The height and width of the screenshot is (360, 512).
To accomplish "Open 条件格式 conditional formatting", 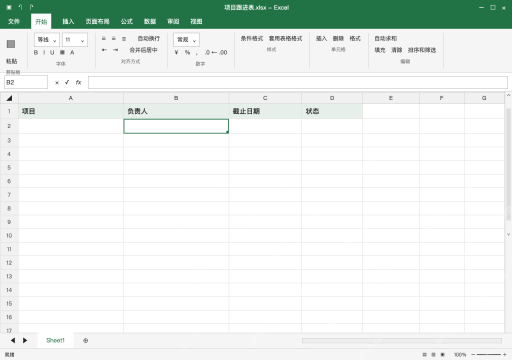I will (x=252, y=39).
